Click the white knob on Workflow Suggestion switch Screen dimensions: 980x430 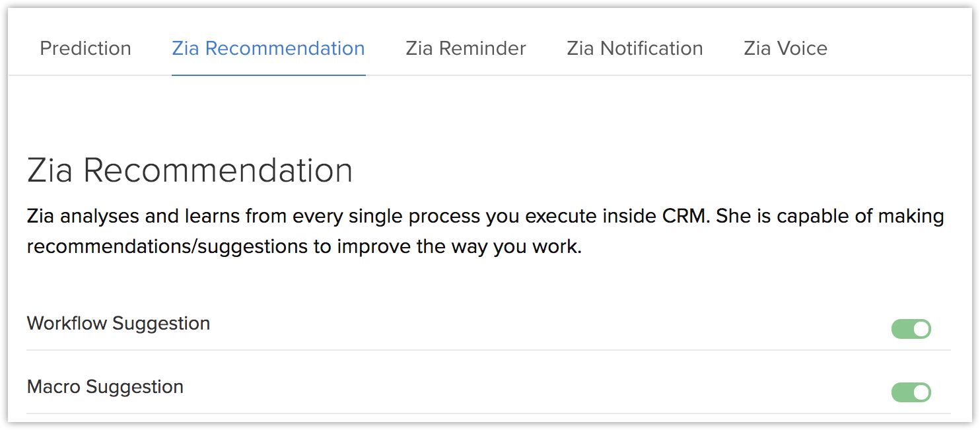pos(921,329)
